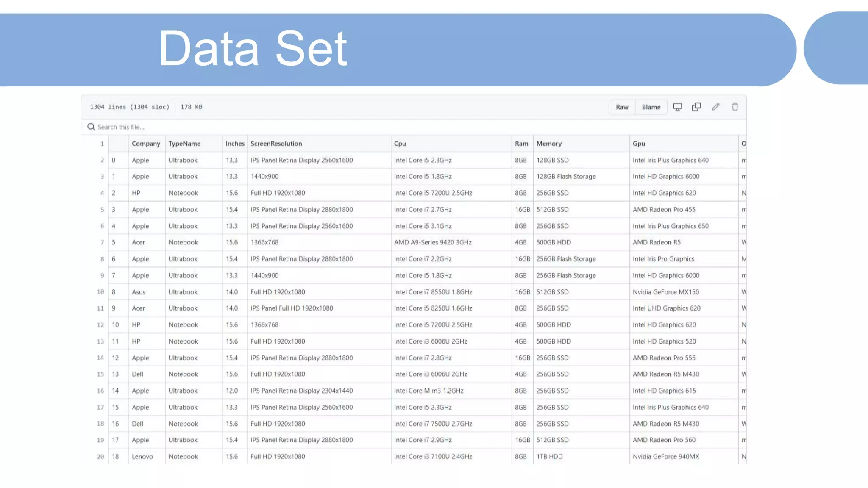Delete this file trash icon
The image size is (868, 488).
(735, 107)
